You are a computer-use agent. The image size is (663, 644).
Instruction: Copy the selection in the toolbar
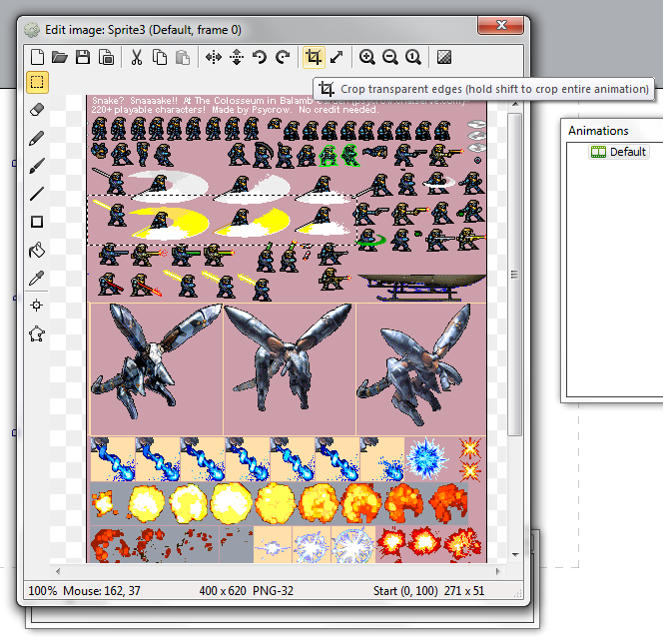[160, 57]
